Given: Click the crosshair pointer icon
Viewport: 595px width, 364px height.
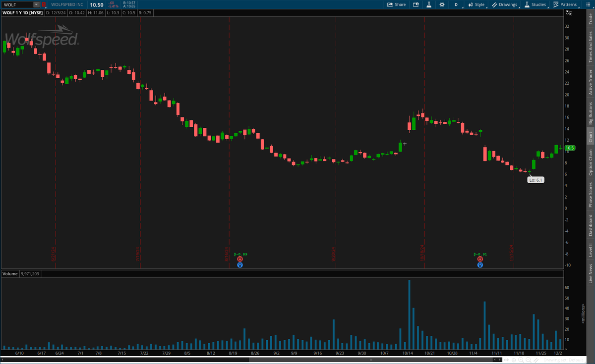Looking at the screenshot, I should coord(514,360).
